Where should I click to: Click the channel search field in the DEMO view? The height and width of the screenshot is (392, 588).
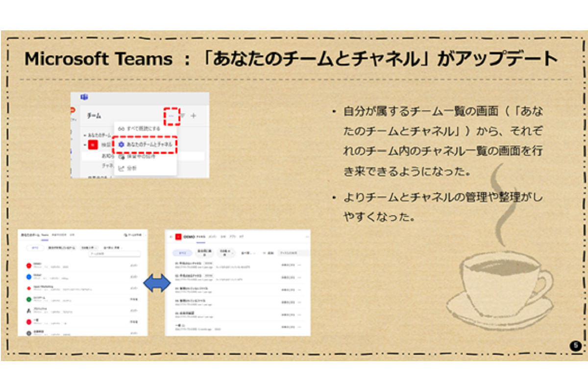click(294, 253)
